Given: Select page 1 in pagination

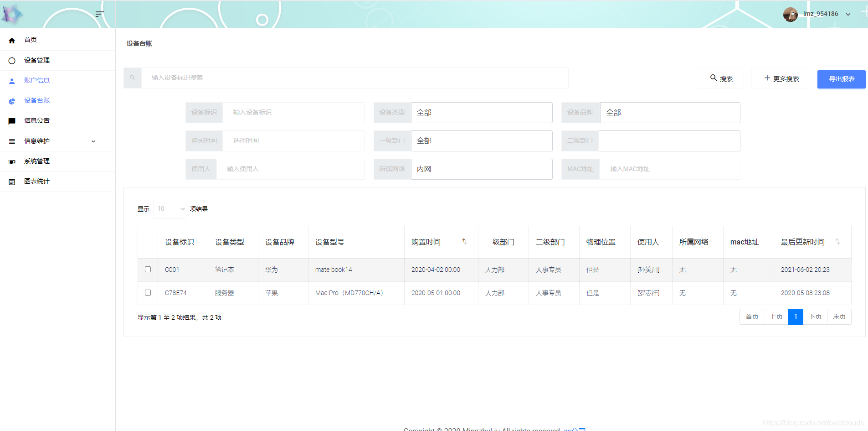Looking at the screenshot, I should pos(796,317).
